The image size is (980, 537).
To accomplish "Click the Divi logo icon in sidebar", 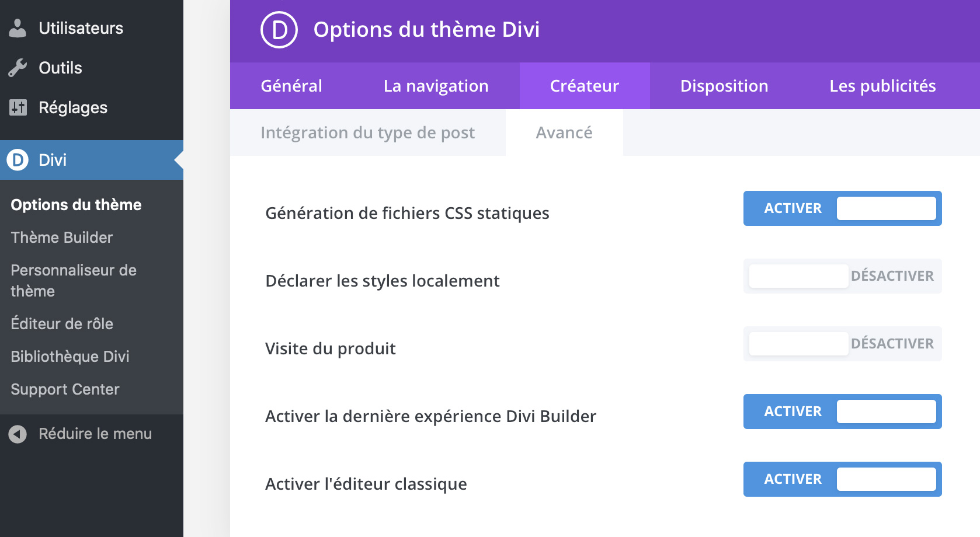I will [18, 160].
